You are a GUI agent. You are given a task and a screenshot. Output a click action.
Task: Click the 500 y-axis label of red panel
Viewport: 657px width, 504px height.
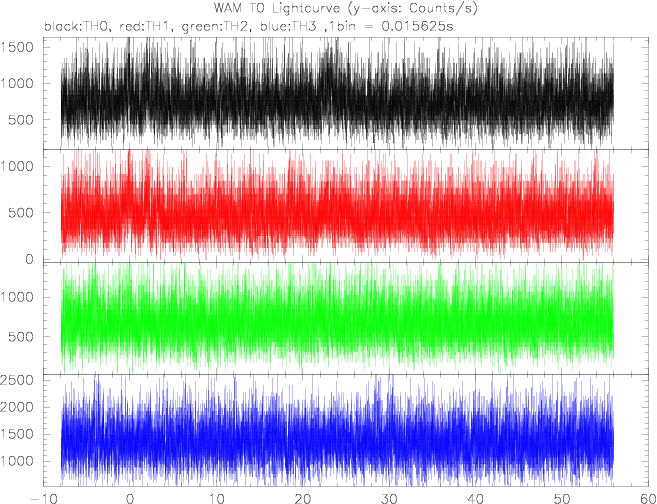pyautogui.click(x=22, y=212)
